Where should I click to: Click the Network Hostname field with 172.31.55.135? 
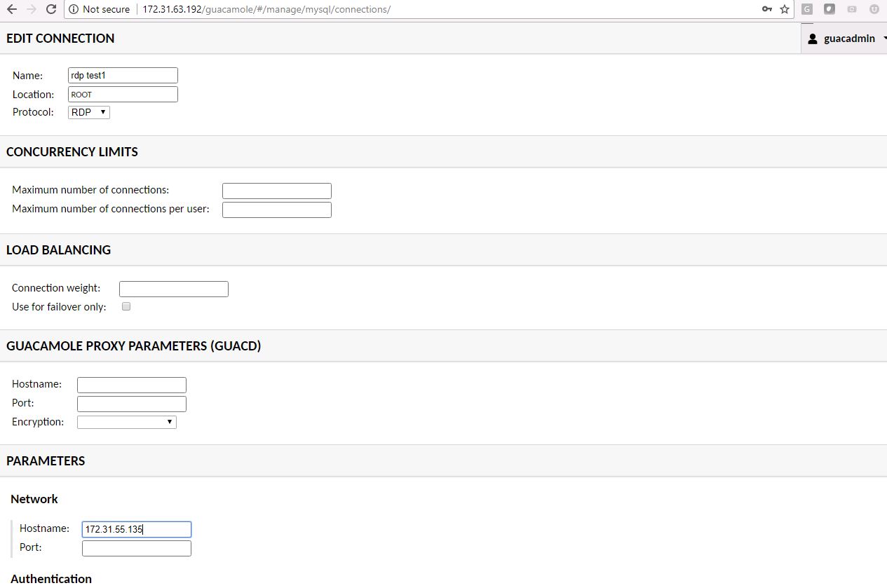(137, 530)
